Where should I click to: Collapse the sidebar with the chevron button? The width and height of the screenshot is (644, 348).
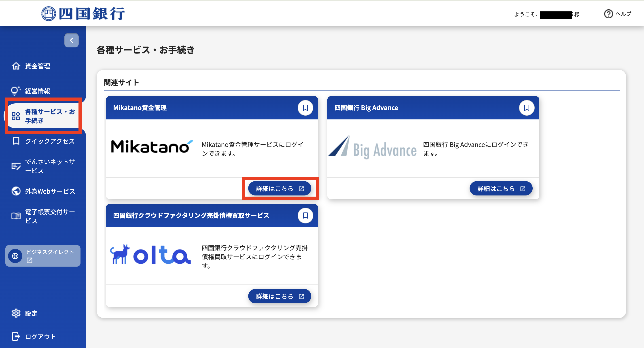pyautogui.click(x=72, y=40)
